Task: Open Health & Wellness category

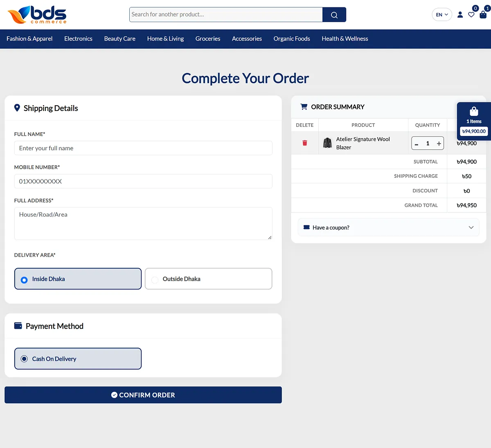Action: (x=345, y=38)
